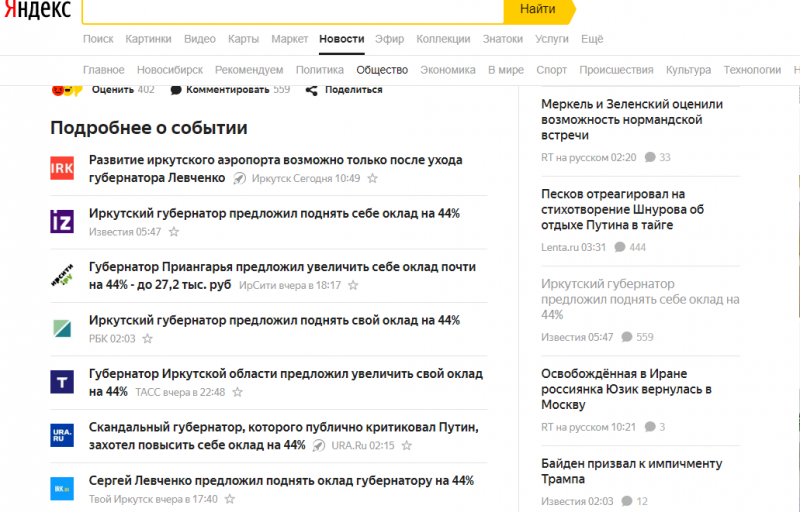Focus the Yandex search input field
This screenshot has width=800, height=512.
pyautogui.click(x=293, y=10)
